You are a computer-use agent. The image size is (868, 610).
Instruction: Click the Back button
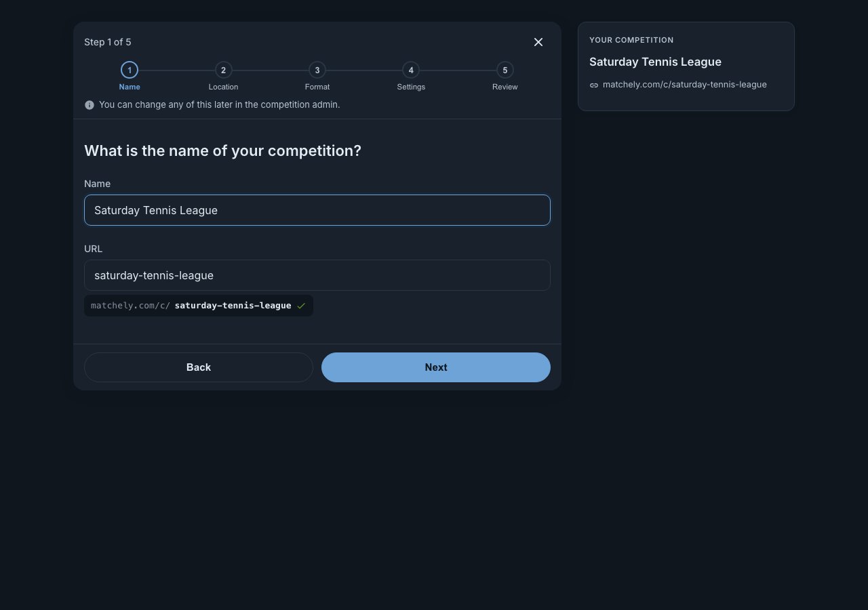[x=199, y=367]
